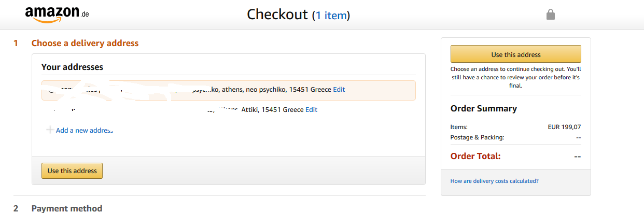This screenshot has height=213, width=644.
Task: Select the radio button for the neo psychiko address
Action: pyautogui.click(x=51, y=90)
